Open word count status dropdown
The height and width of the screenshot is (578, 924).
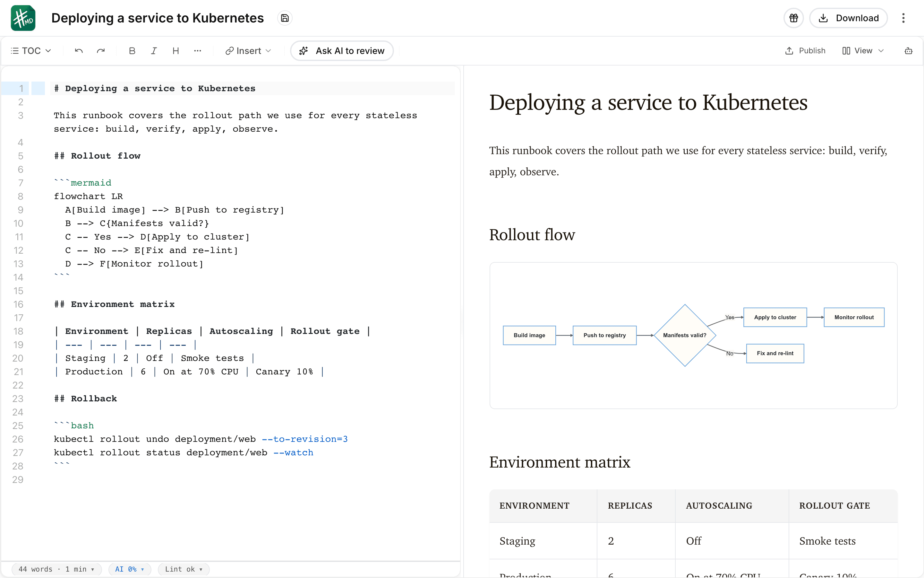[56, 569]
